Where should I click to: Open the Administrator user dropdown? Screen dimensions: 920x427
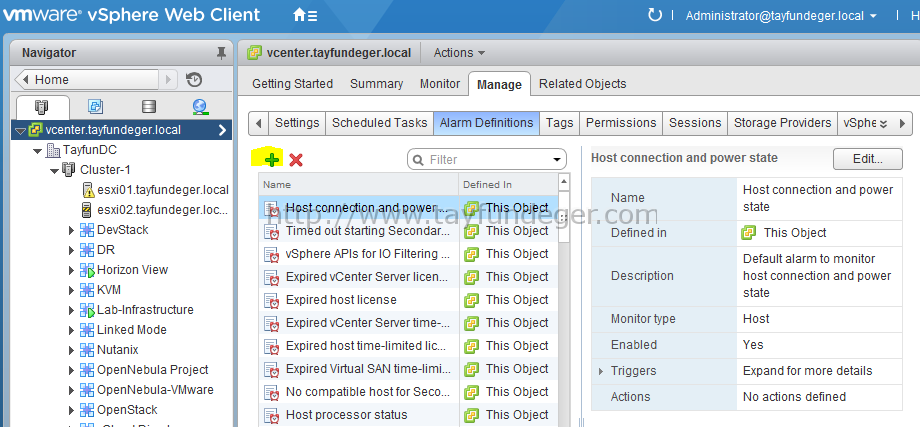pos(782,16)
